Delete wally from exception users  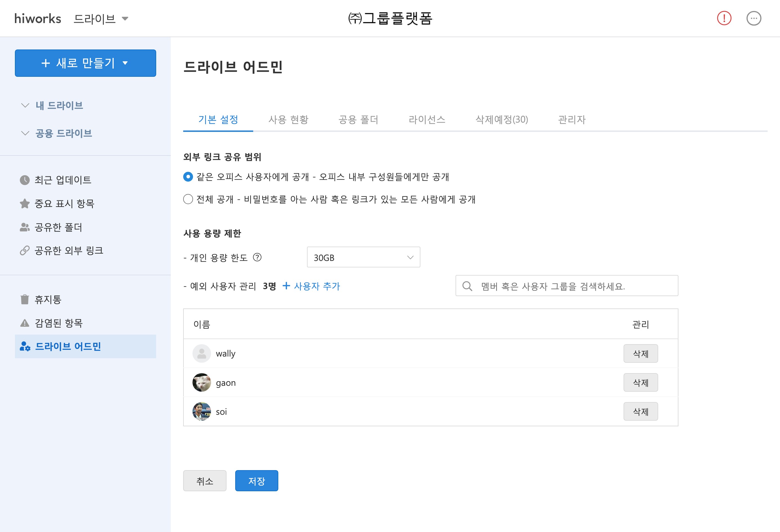640,353
